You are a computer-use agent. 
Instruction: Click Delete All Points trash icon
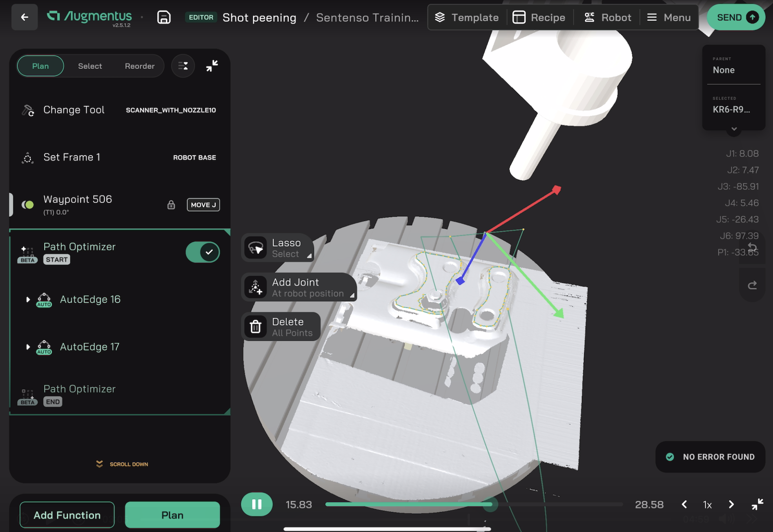click(x=256, y=326)
